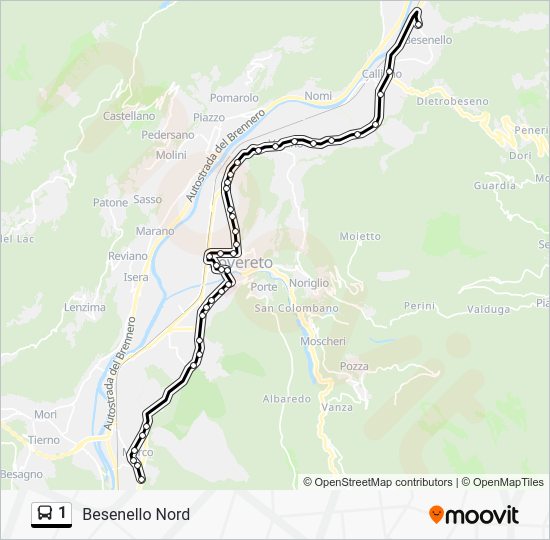Click the stop marker at Calliano

(389, 72)
